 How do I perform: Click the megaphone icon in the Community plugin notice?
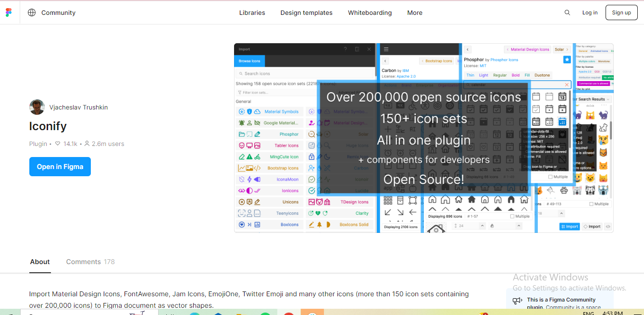[517, 301]
